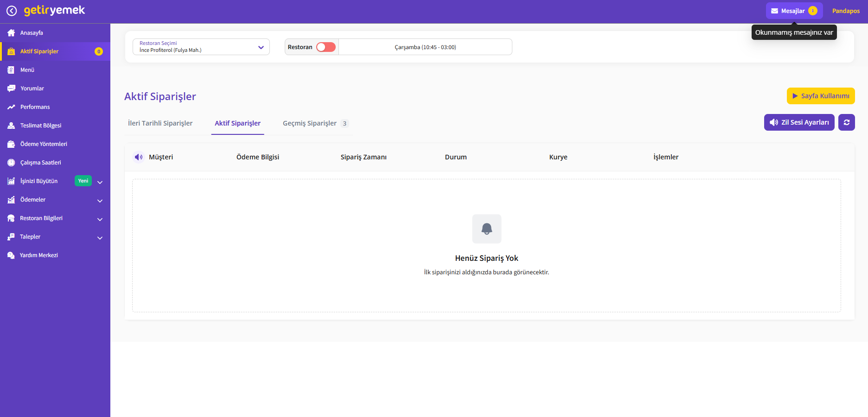Expand the Talepler sidebar section
Image resolution: width=868 pixels, height=417 pixels.
(x=100, y=238)
